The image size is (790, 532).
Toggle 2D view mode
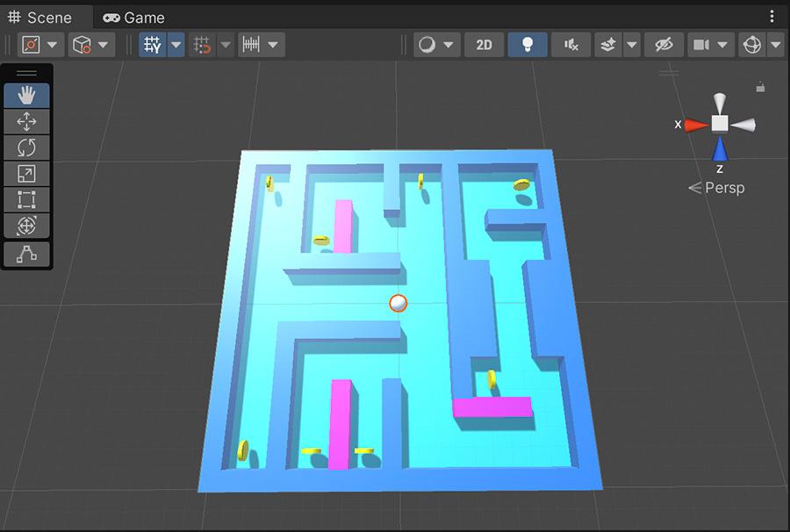pos(484,45)
